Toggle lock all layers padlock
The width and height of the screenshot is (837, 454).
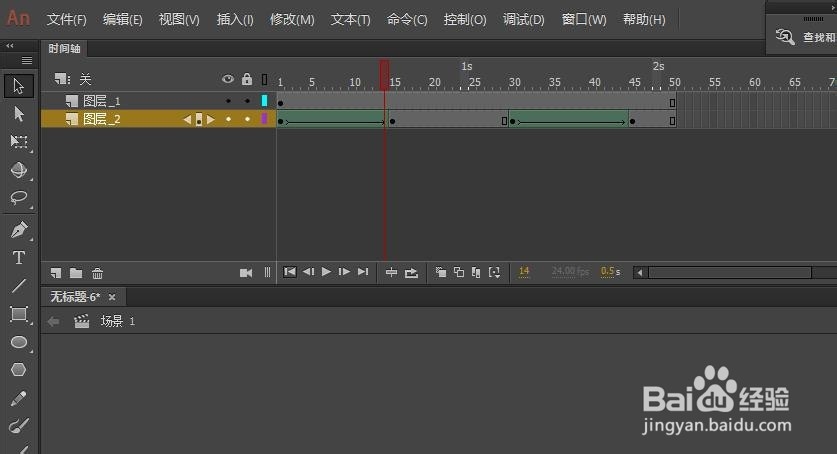tap(247, 79)
